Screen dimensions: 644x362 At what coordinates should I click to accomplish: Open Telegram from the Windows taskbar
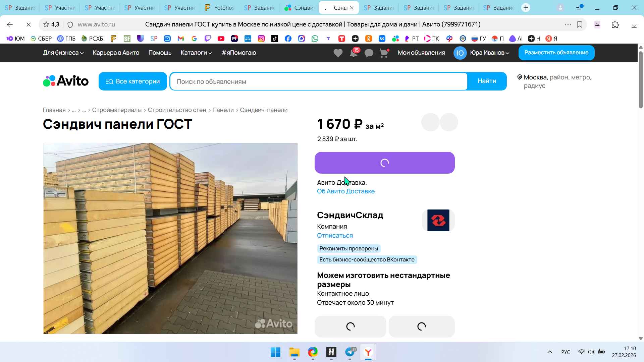point(350,352)
